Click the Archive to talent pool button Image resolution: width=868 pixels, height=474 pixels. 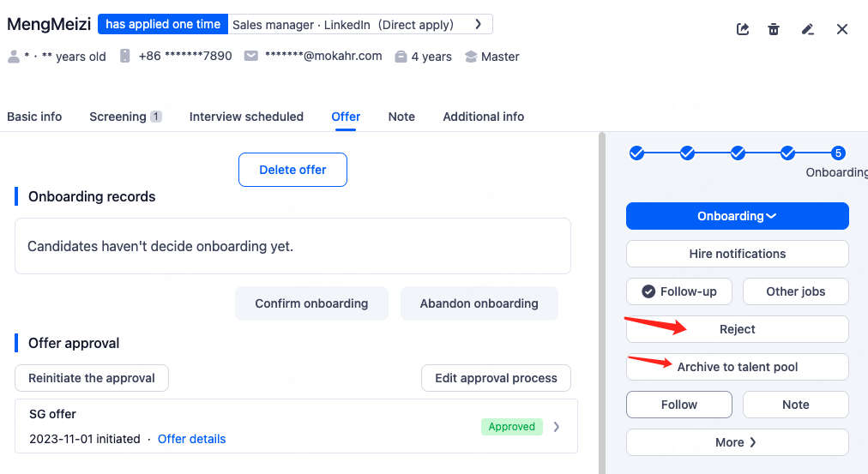click(x=737, y=367)
